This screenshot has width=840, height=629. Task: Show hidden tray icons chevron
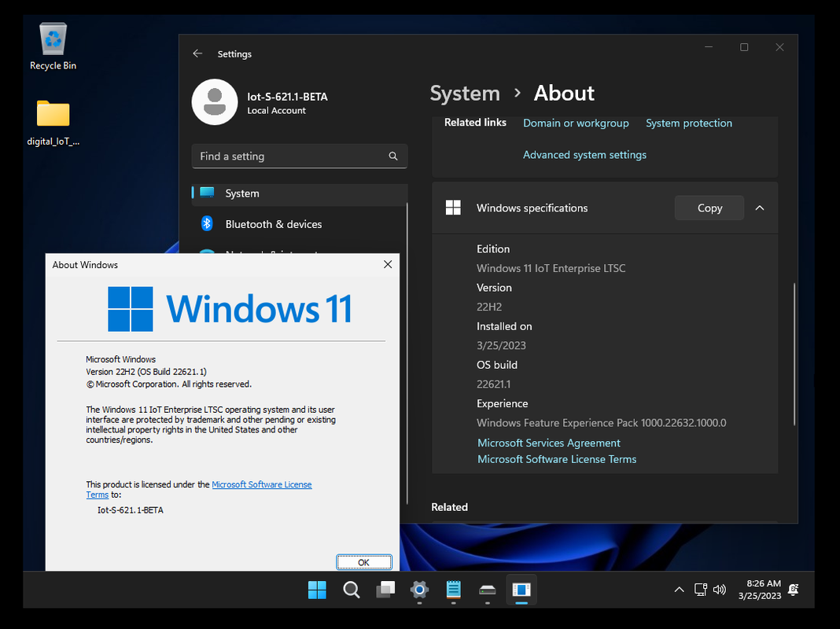(x=679, y=590)
